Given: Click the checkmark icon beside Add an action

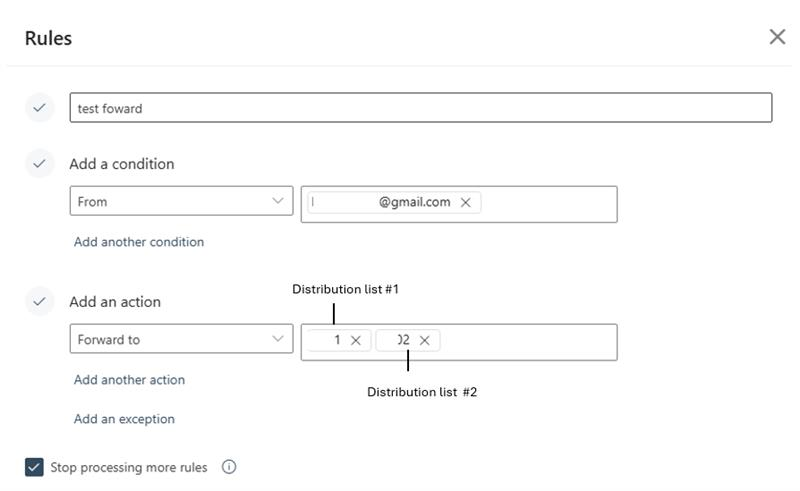Looking at the screenshot, I should (39, 301).
